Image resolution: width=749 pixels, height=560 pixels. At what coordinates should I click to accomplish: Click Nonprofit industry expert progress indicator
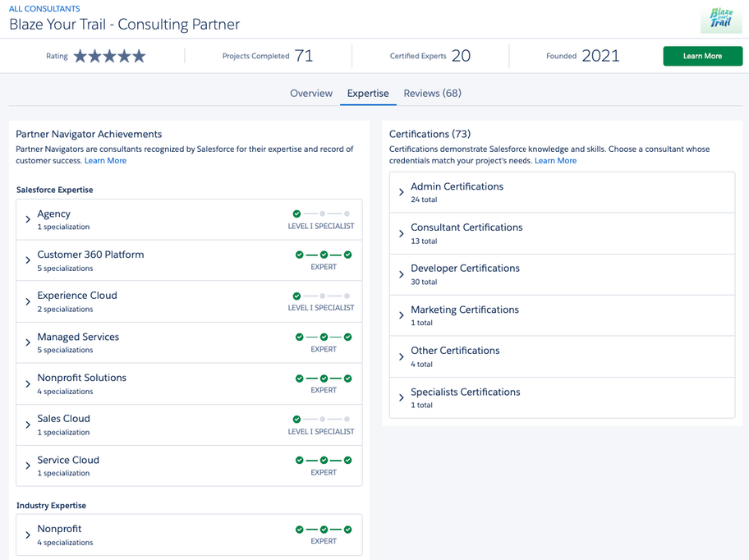pyautogui.click(x=324, y=529)
